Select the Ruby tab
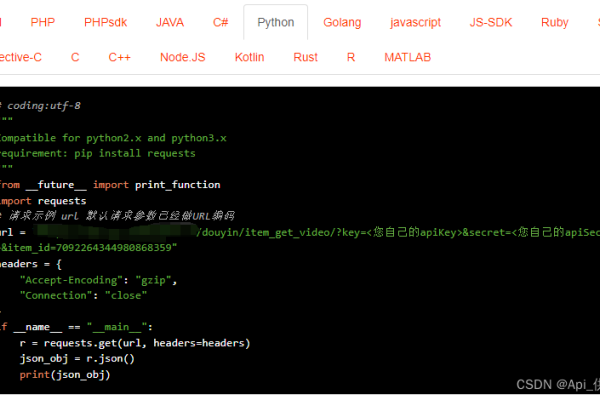Screen dimensions: 600x400 pyautogui.click(x=554, y=22)
